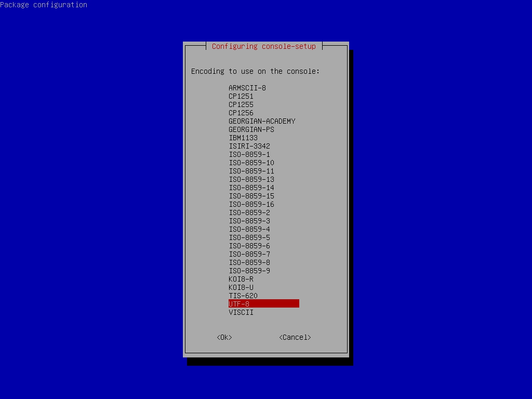Select ISO-8859-16 encoding
532x399 pixels.
(x=251, y=204)
